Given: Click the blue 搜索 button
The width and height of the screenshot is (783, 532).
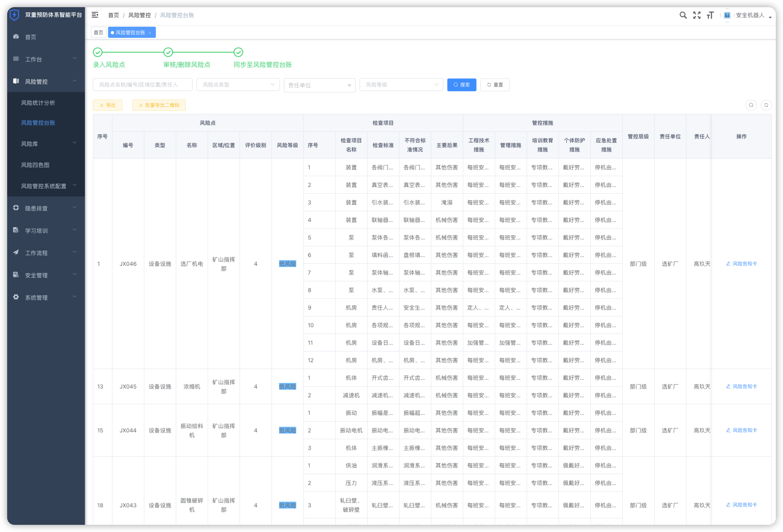Looking at the screenshot, I should tap(462, 85).
